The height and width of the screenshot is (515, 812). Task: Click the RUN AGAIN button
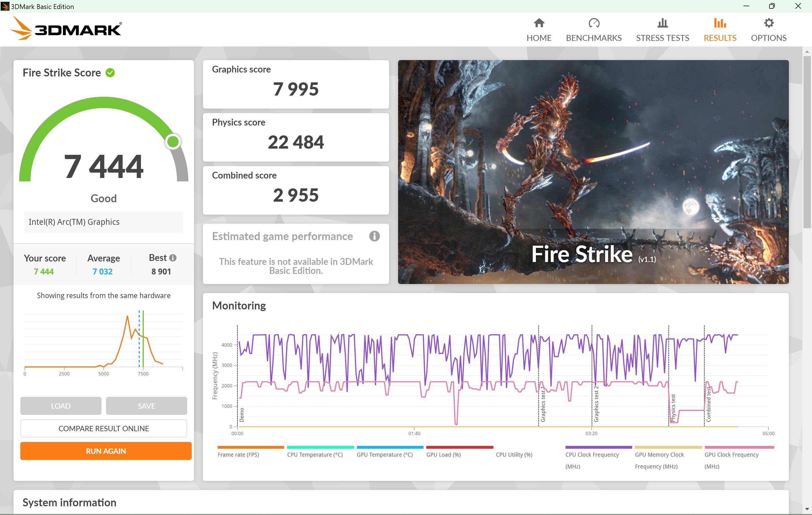[x=106, y=451]
